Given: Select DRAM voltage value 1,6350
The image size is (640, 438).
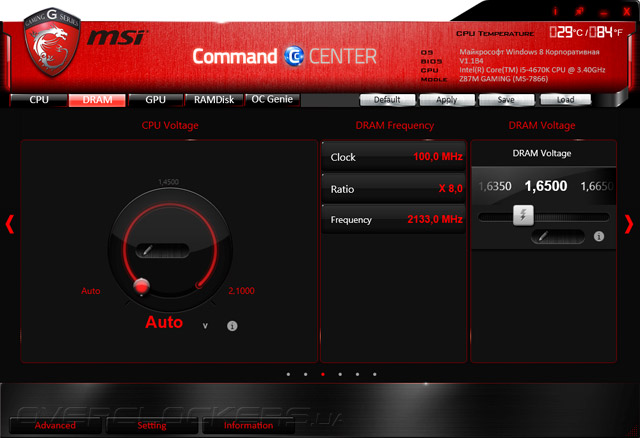Looking at the screenshot, I should point(495,187).
